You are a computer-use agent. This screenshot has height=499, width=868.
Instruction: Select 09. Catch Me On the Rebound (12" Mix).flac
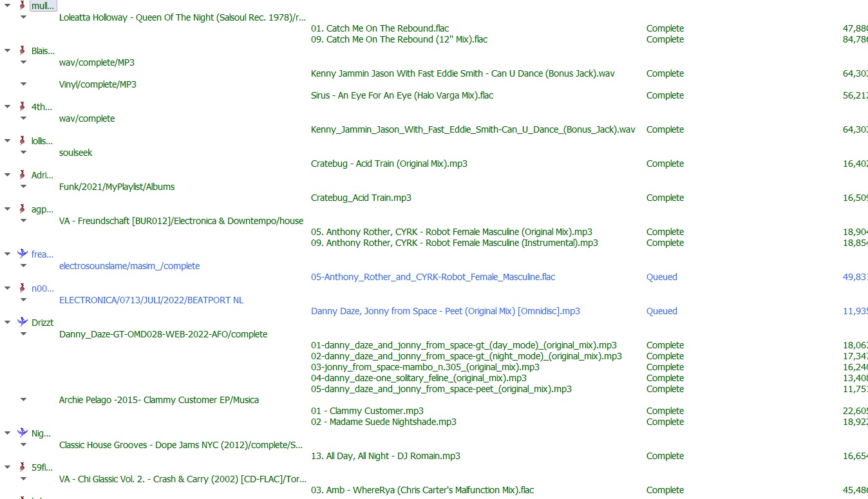tap(399, 39)
